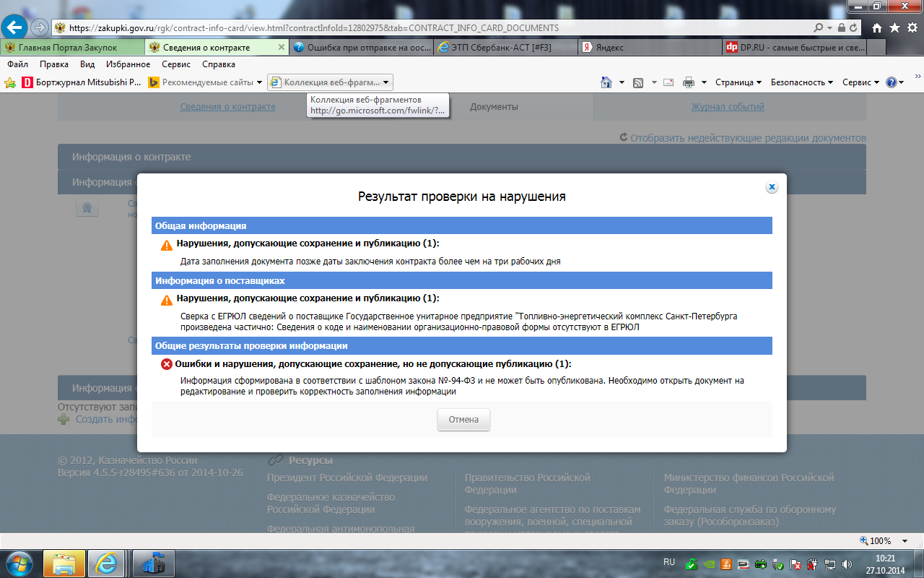Screen dimensions: 924x578
Task: Click the Президент Российской Федерации link
Action: coord(347,478)
